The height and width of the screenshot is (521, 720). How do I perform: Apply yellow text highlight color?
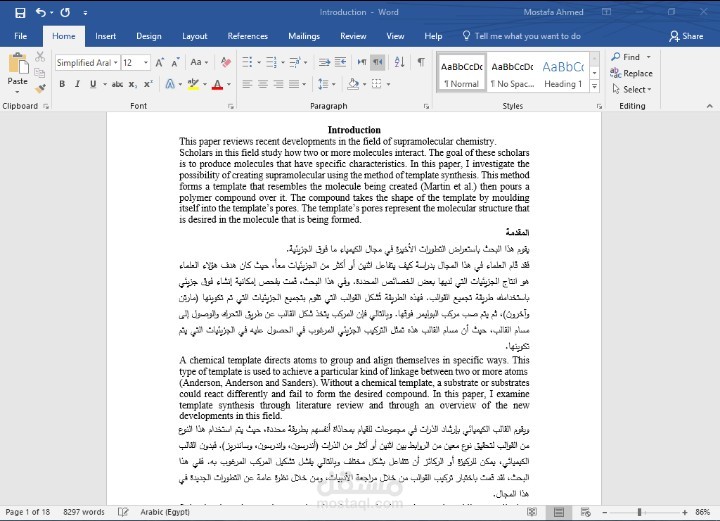coord(193,84)
